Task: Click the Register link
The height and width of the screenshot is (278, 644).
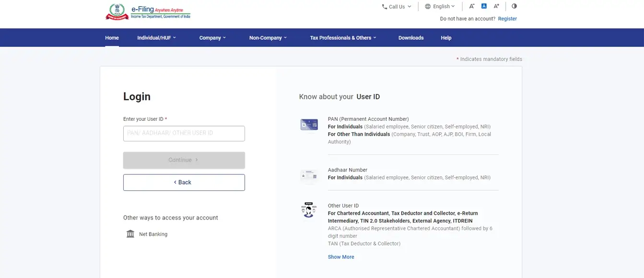Action: [x=507, y=18]
